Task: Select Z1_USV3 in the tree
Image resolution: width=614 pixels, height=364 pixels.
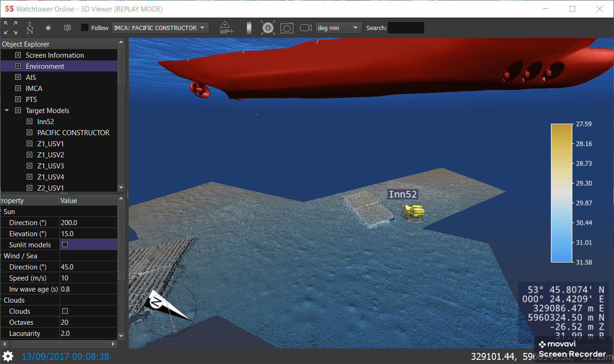Action: (x=51, y=166)
